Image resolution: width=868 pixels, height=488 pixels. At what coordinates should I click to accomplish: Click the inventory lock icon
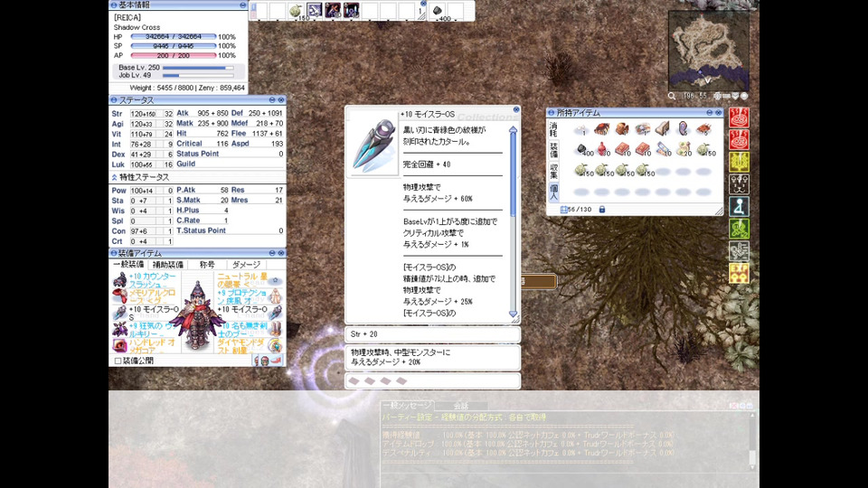(x=602, y=210)
